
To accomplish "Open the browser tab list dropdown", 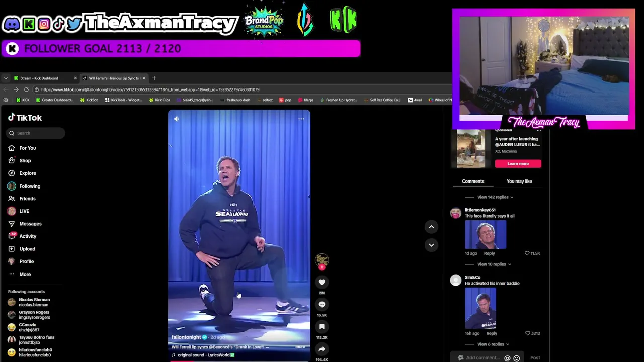I will point(5,78).
